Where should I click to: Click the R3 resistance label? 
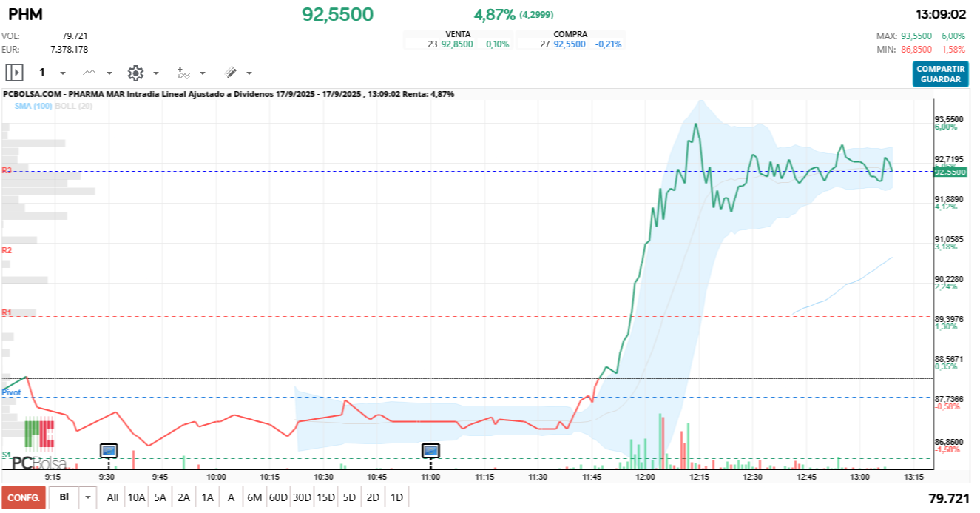click(7, 170)
